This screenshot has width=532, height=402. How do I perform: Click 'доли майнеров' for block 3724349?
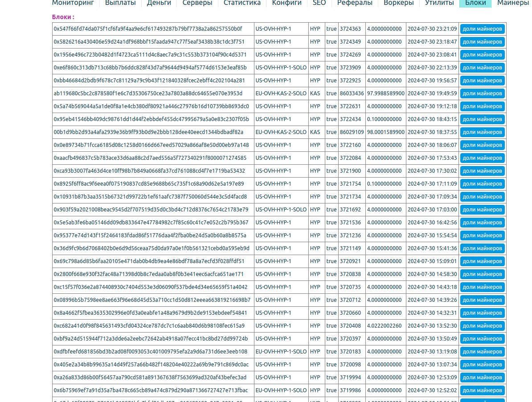(482, 42)
